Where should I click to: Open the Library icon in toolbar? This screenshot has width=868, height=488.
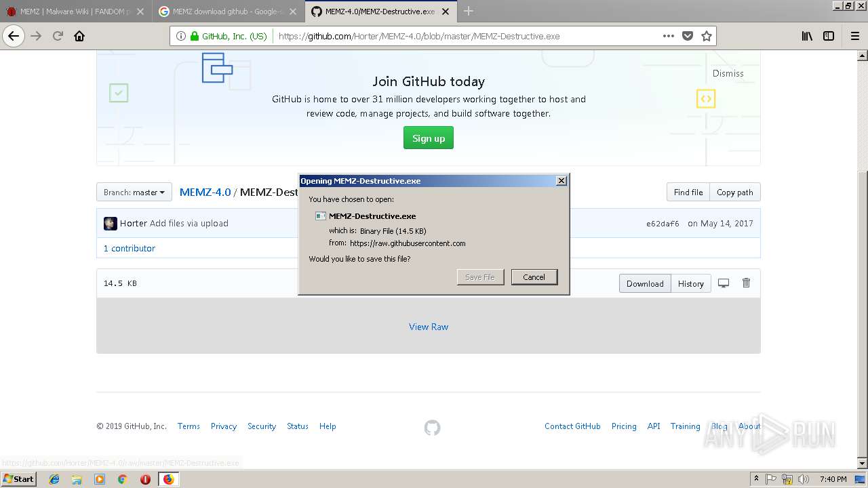[807, 36]
